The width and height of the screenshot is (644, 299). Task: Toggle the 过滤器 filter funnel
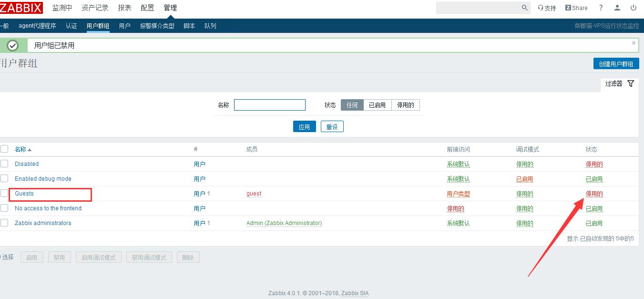coord(631,83)
